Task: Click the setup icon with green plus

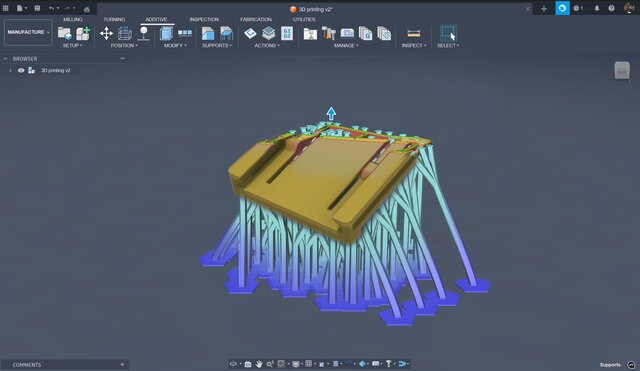Action: click(x=83, y=33)
